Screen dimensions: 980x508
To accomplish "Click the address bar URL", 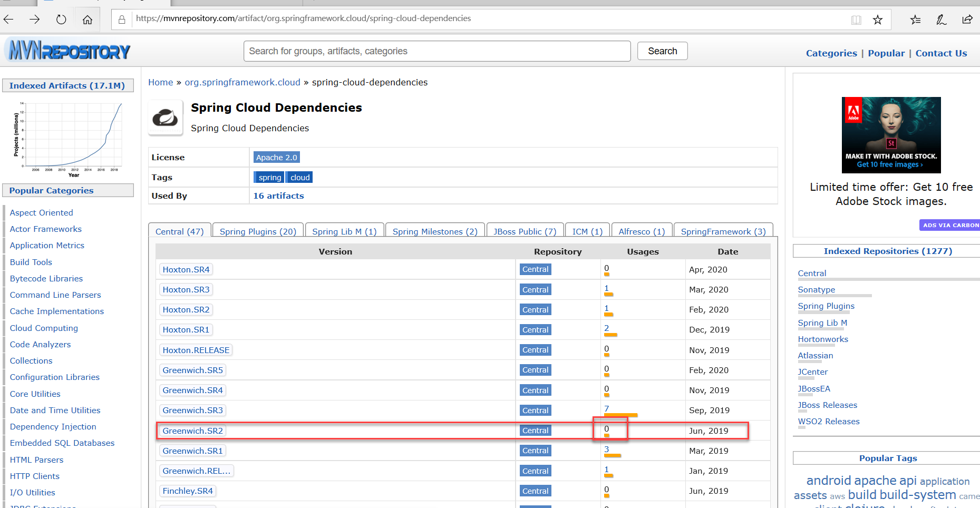I will point(304,18).
